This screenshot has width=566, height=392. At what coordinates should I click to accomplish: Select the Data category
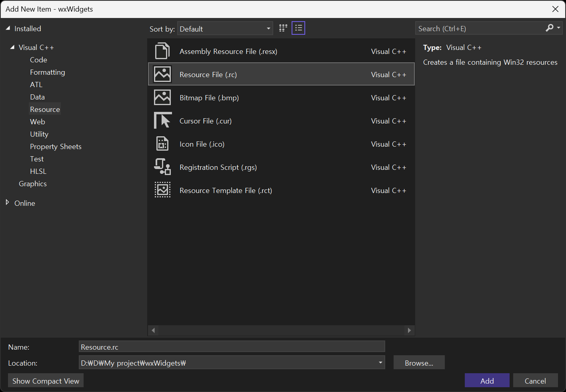click(37, 97)
